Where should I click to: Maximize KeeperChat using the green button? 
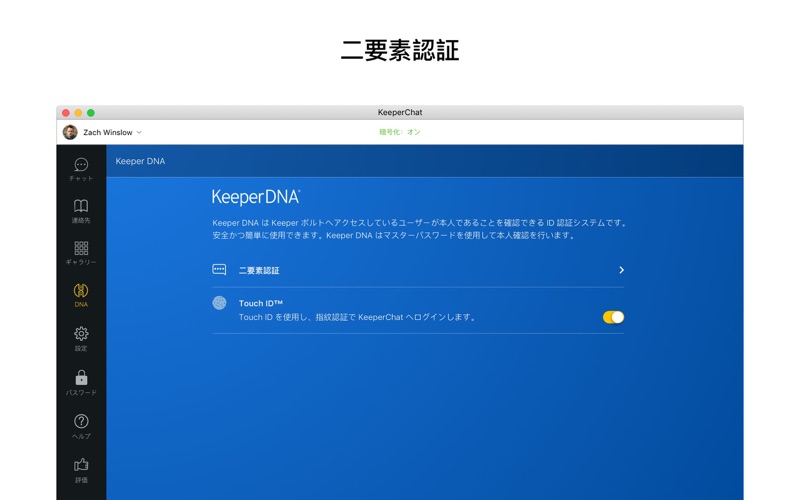click(x=91, y=113)
